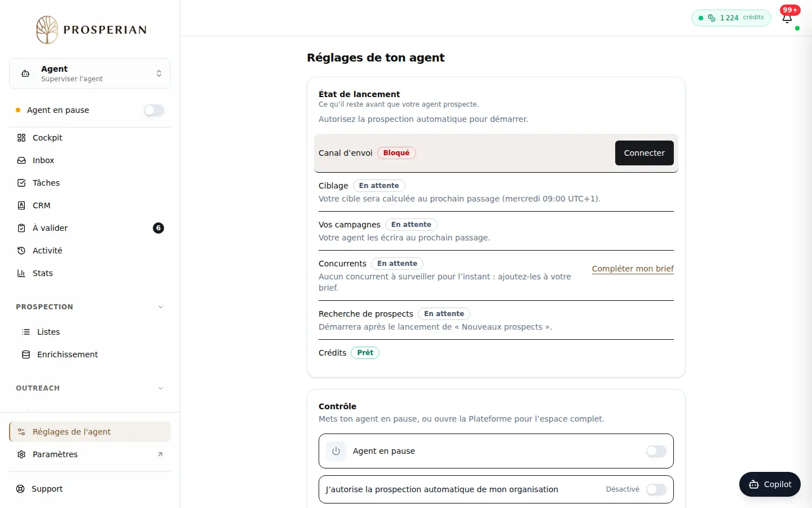Click the Cockpit grid icon
Viewport: 812px width, 508px height.
pyautogui.click(x=21, y=138)
